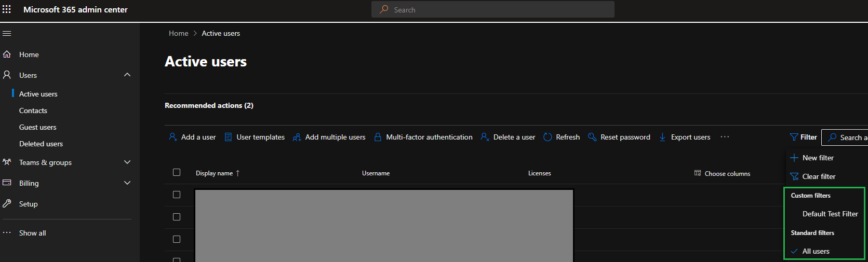The image size is (868, 262).
Task: Click the Choose columns table icon
Action: 698,173
